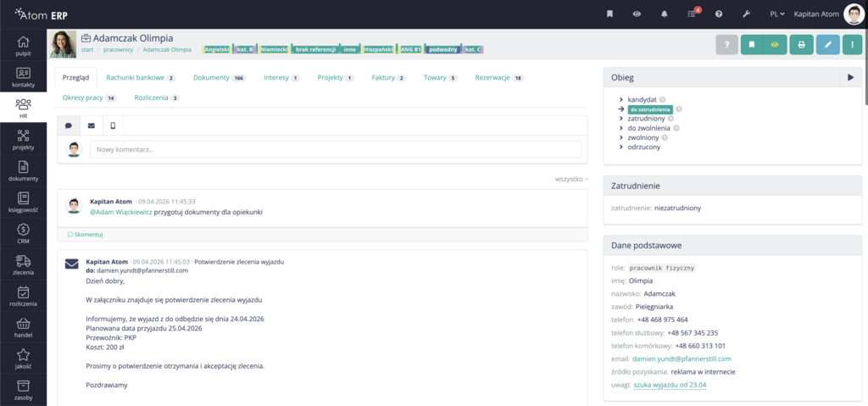Go to zlecenia truck icon in sidebar

click(23, 265)
